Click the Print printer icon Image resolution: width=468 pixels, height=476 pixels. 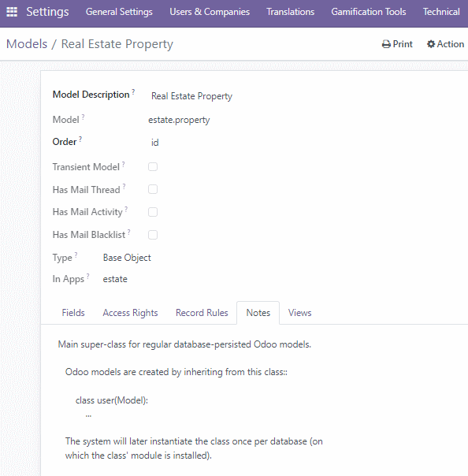pyautogui.click(x=386, y=44)
